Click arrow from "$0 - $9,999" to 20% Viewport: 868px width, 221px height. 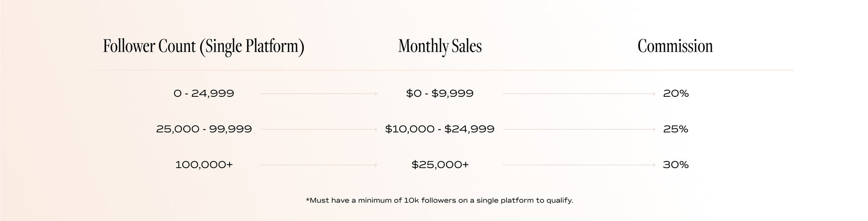click(x=579, y=93)
